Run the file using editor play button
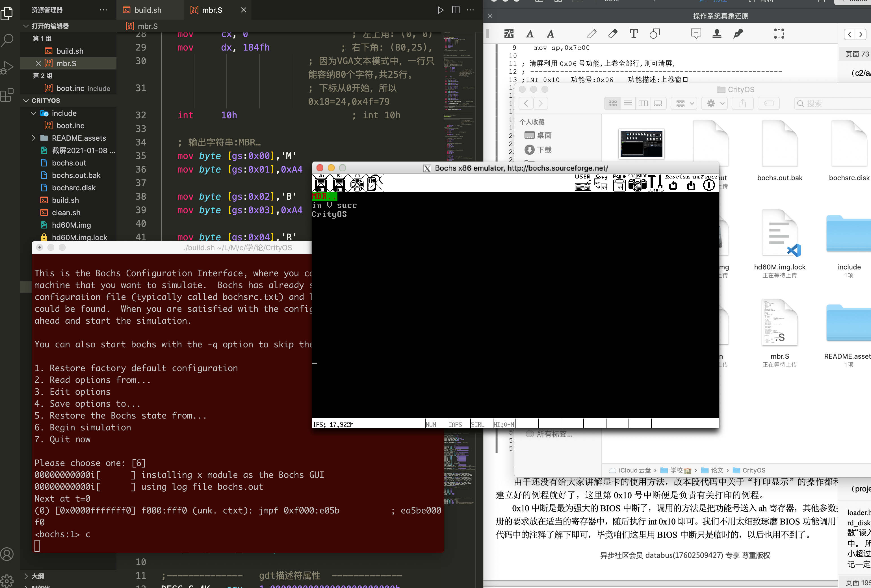871x588 pixels. coord(440,10)
